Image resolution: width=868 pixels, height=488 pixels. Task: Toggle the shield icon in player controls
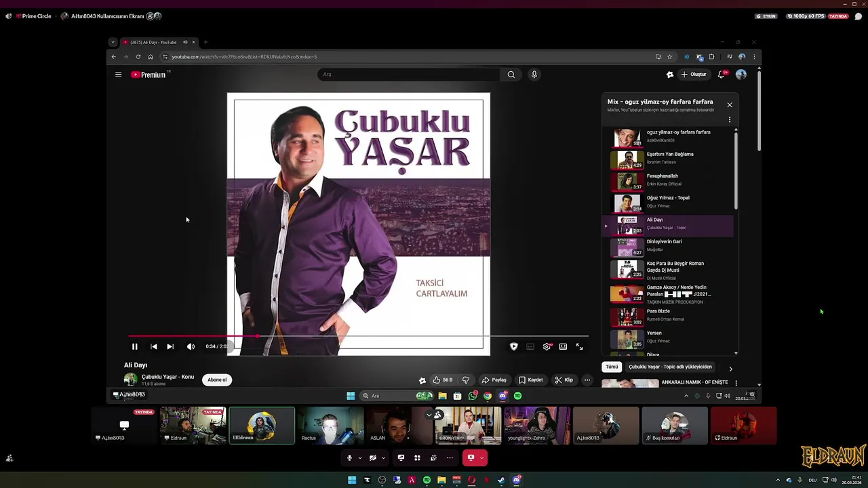tap(513, 346)
